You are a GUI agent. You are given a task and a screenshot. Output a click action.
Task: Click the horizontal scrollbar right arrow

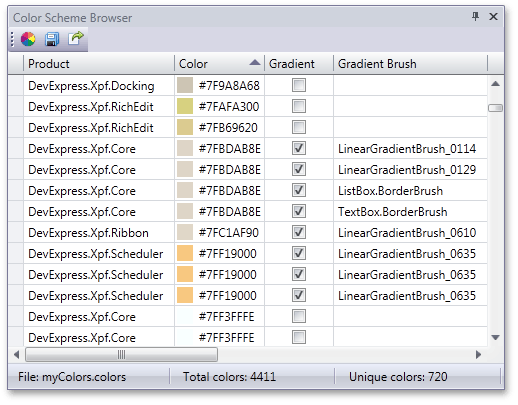point(478,354)
